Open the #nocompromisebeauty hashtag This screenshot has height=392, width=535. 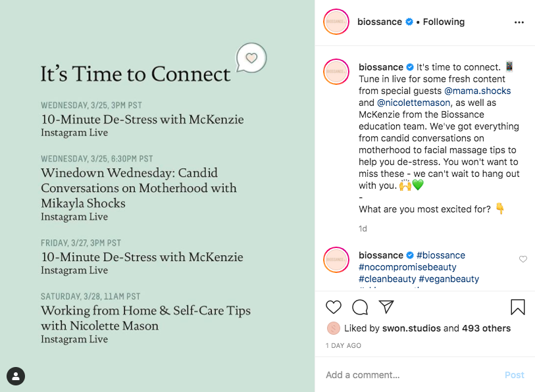(407, 267)
